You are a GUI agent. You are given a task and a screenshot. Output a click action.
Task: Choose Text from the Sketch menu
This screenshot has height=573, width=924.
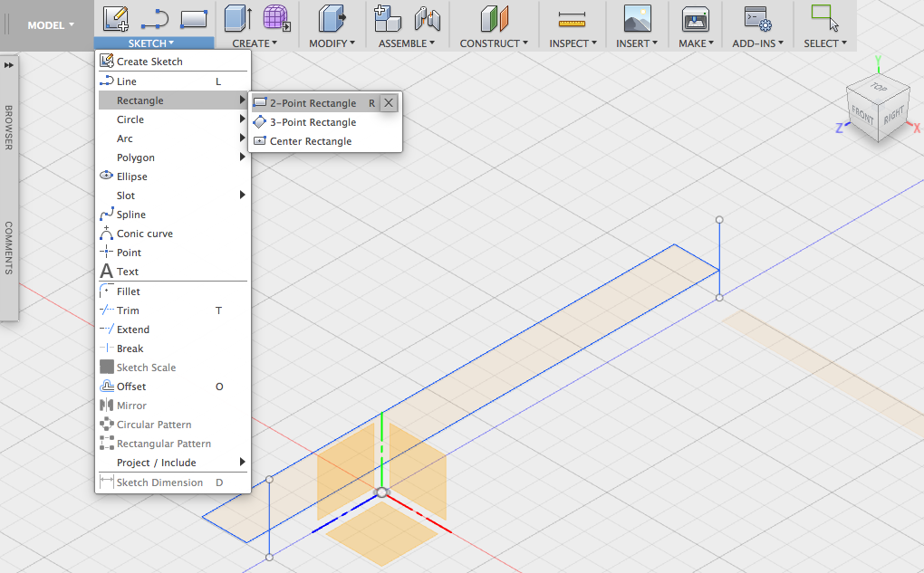coord(173,271)
